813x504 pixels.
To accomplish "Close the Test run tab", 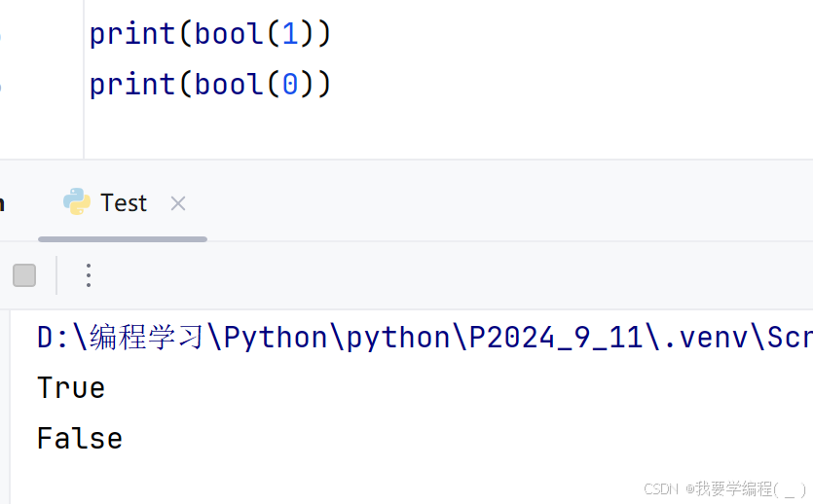I will click(x=178, y=203).
